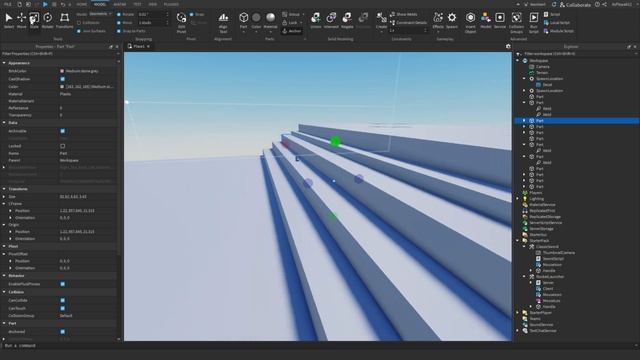
Task: Click the viewport settings icon at the top right
Action: point(508,47)
